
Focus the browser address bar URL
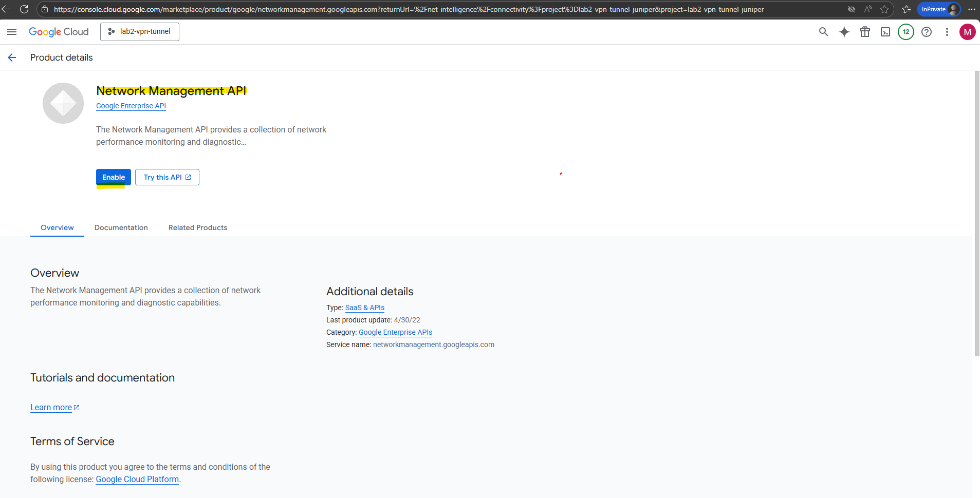409,9
